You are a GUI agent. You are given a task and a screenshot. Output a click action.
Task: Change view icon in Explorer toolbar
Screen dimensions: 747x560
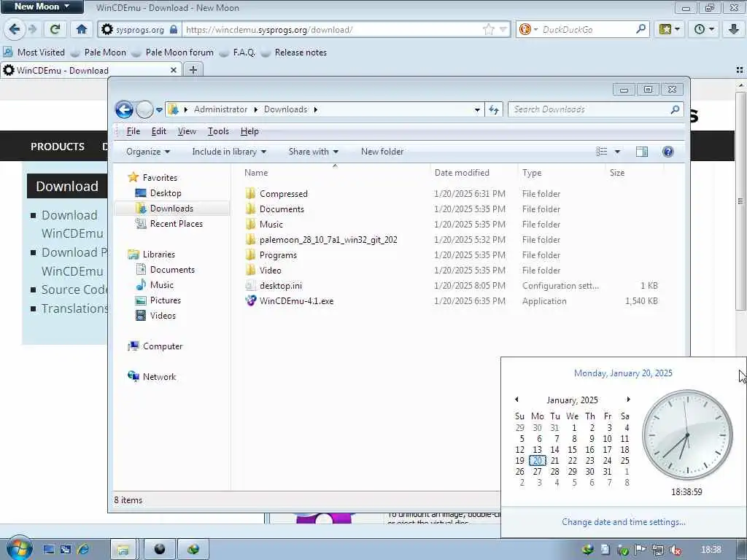pyautogui.click(x=602, y=152)
